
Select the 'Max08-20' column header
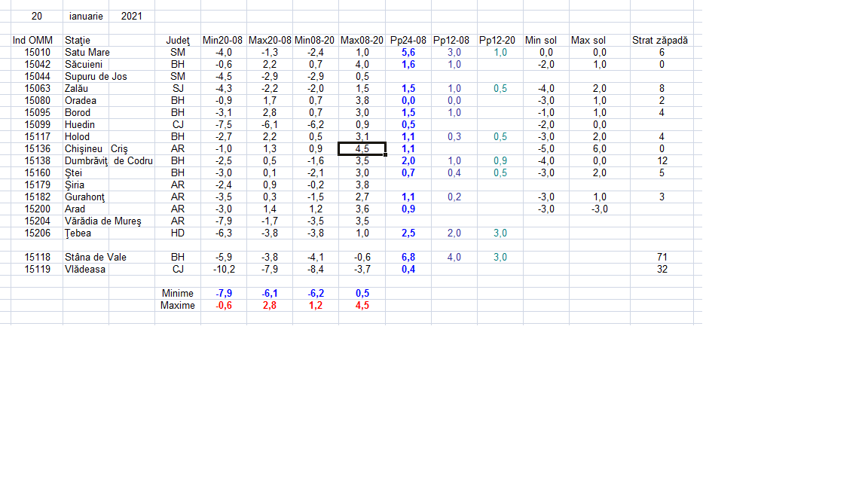point(362,41)
